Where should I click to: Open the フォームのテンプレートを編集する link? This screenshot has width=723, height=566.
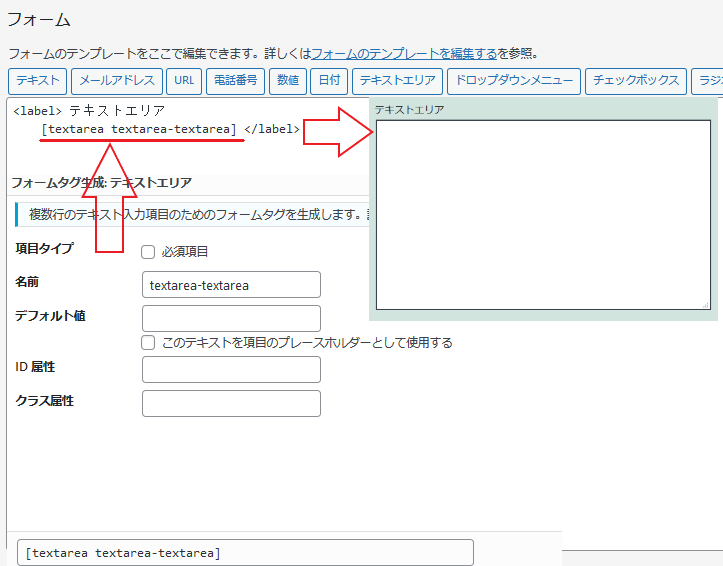(x=404, y=53)
